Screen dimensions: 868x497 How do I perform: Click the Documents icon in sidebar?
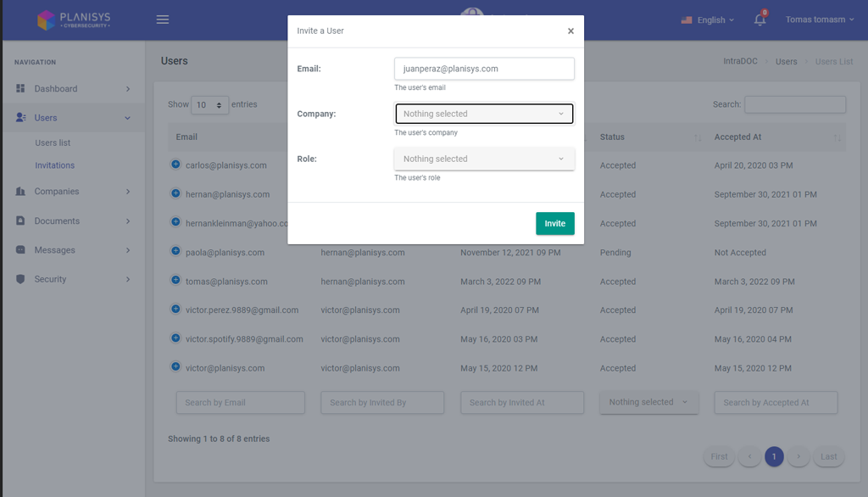click(x=21, y=221)
